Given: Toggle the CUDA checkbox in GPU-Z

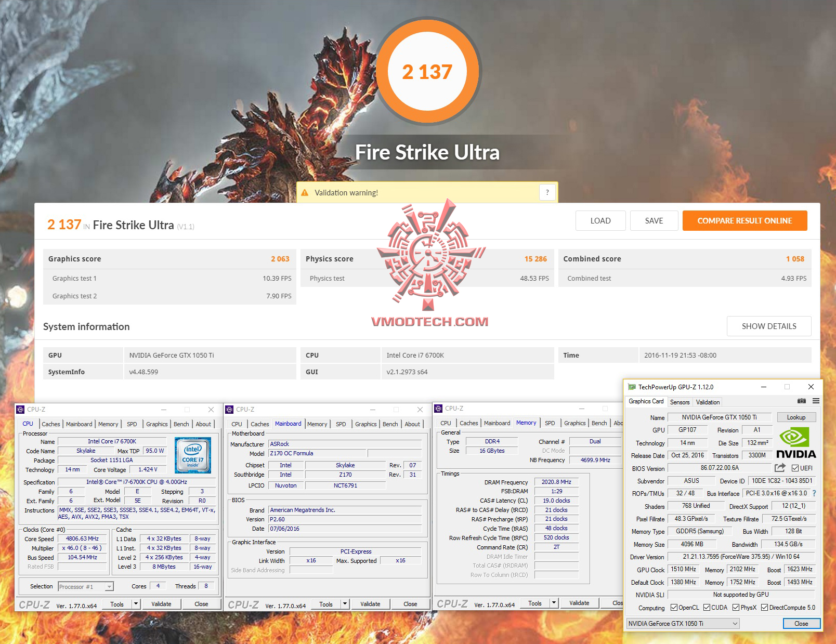Looking at the screenshot, I should (708, 607).
